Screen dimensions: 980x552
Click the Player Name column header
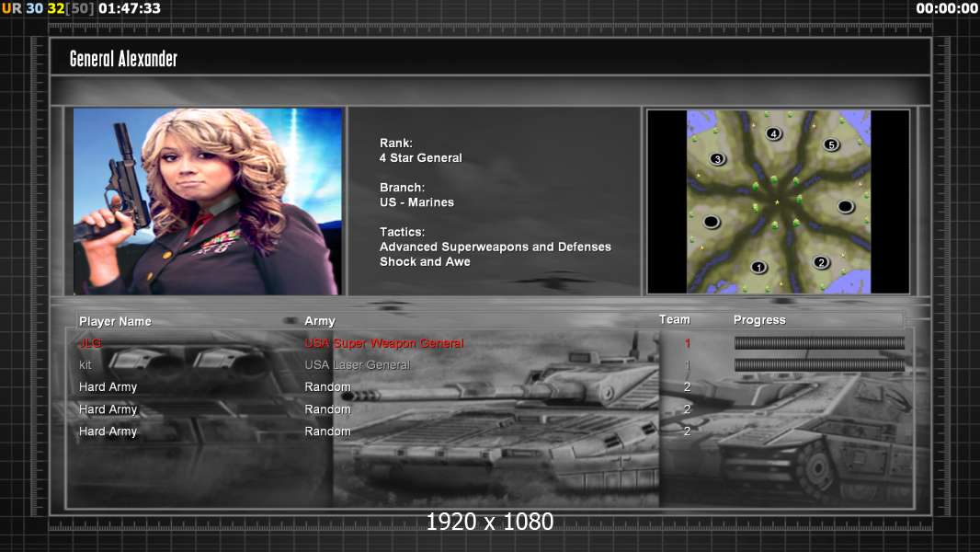click(x=115, y=321)
